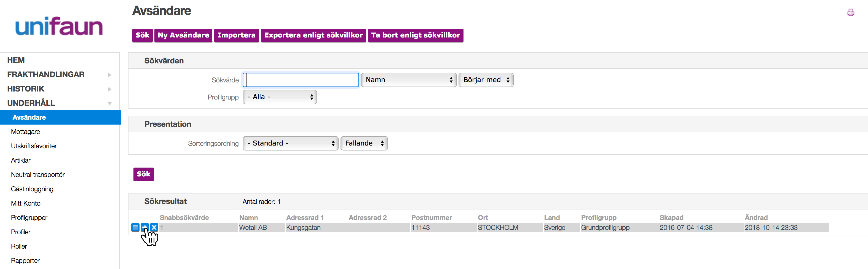Open Utskriftsfavoriter from the sidebar
The image size is (868, 269).
click(x=34, y=146)
